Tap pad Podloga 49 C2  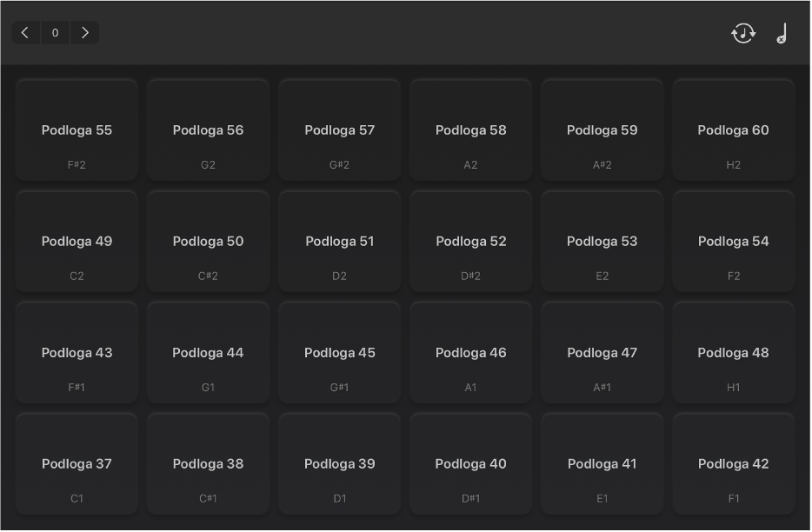pyautogui.click(x=77, y=242)
